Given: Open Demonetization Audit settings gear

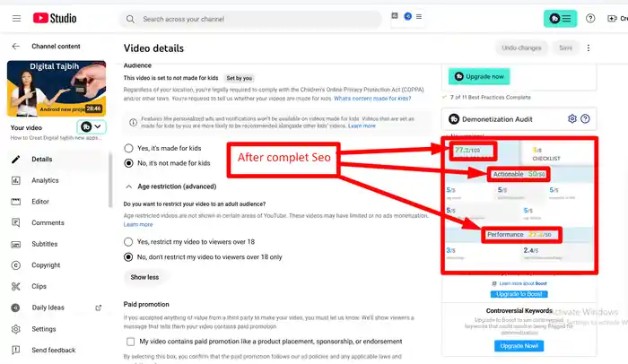Looking at the screenshot, I should [572, 119].
